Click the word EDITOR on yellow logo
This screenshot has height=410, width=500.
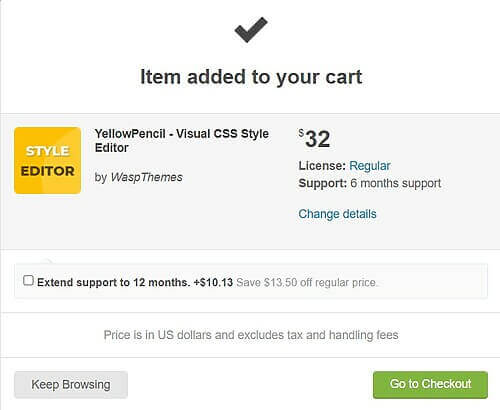48,171
